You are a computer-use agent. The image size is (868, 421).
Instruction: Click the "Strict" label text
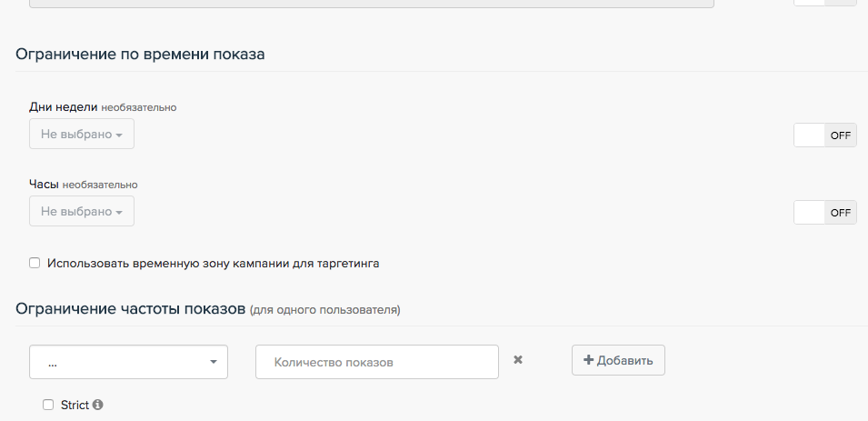click(x=75, y=406)
